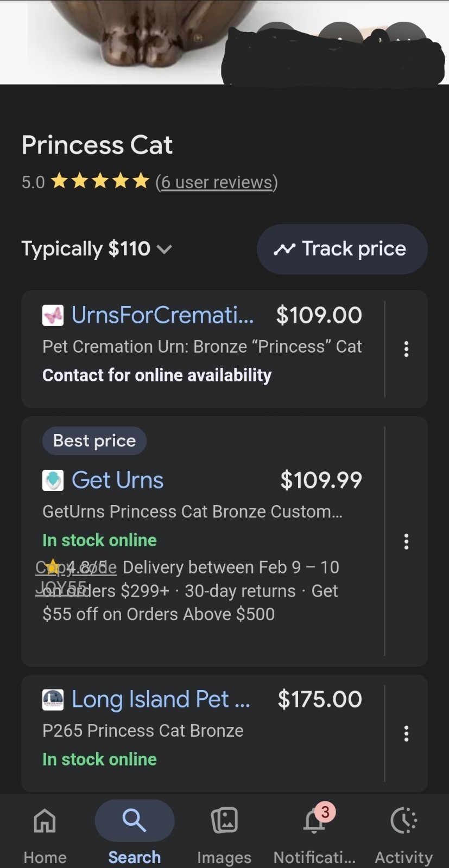
Task: Open three-dot menu for Get Urns listing
Action: coord(406,541)
